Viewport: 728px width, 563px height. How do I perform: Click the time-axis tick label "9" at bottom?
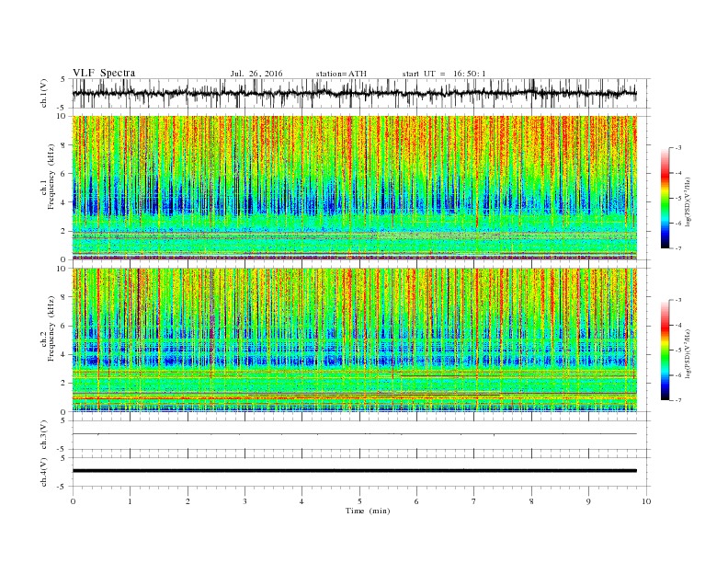[588, 501]
